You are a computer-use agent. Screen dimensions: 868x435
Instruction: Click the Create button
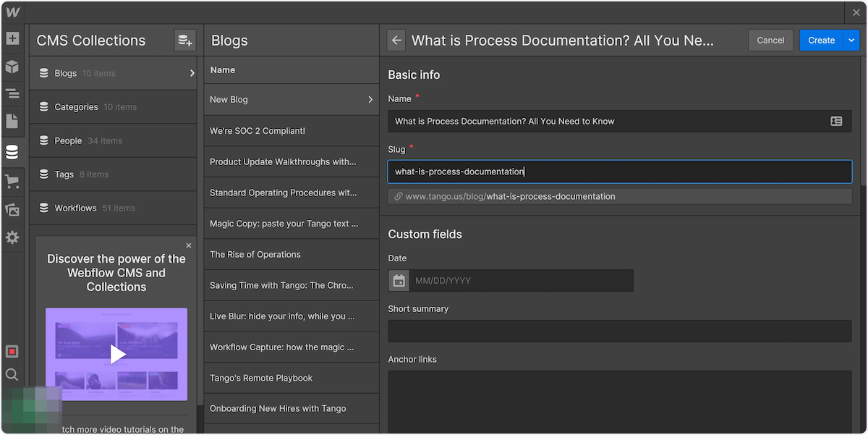(822, 41)
